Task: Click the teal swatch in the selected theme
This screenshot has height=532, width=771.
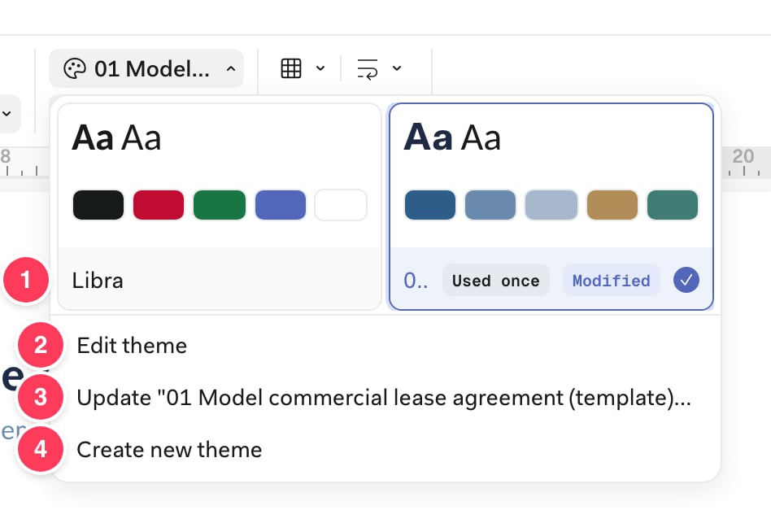Action: coord(673,204)
